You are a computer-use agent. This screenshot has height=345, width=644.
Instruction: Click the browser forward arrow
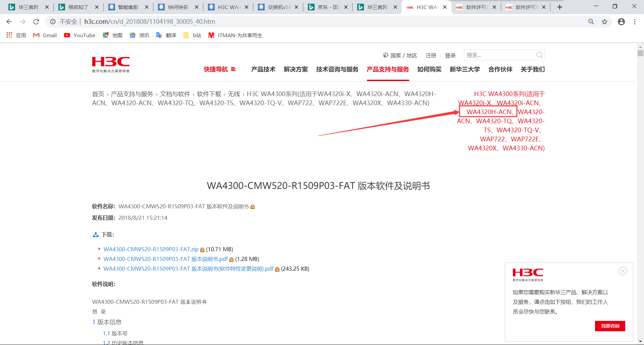coord(22,22)
